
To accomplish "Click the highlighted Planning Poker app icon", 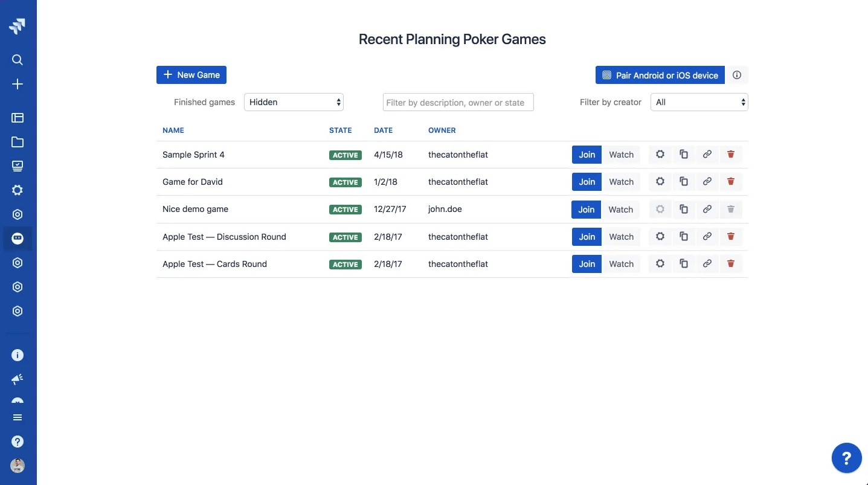I will [18, 238].
